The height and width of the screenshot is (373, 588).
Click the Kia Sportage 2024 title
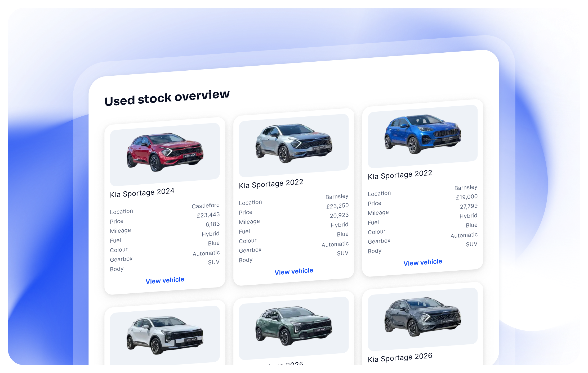(142, 193)
